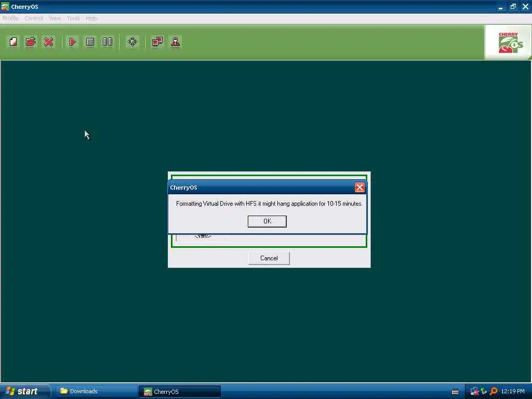This screenshot has width=532, height=399.
Task: Minimize the CherryOS main window
Action: (500, 6)
